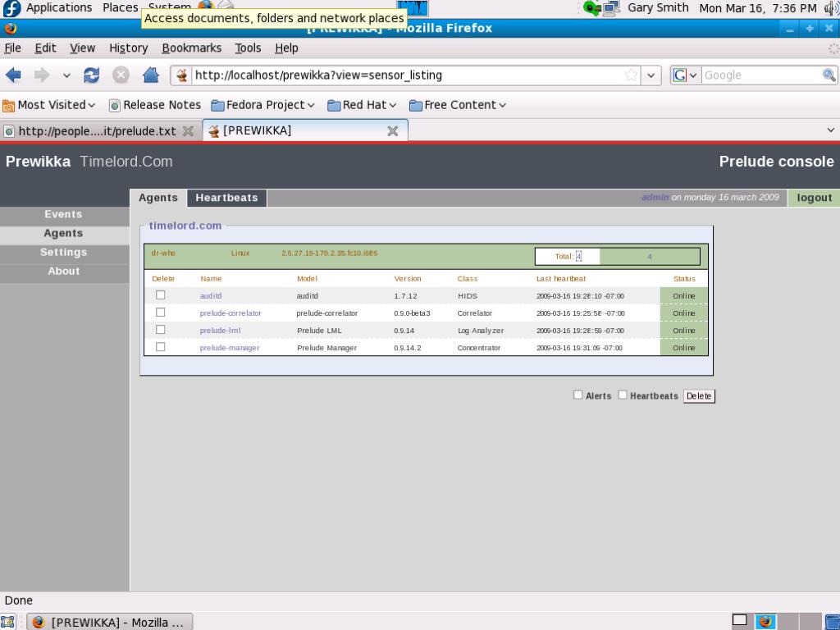
Task: Expand the address bar URL history dropdown
Action: tap(651, 75)
